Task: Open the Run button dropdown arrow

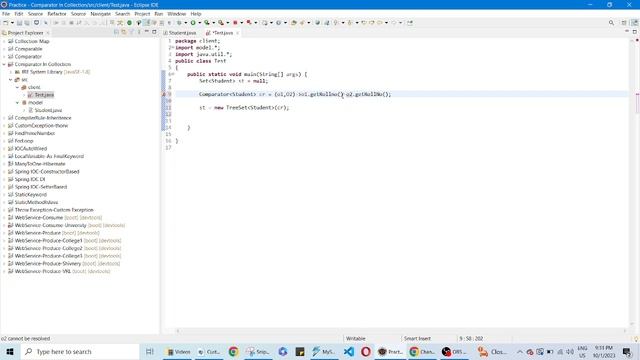Action: (x=199, y=23)
